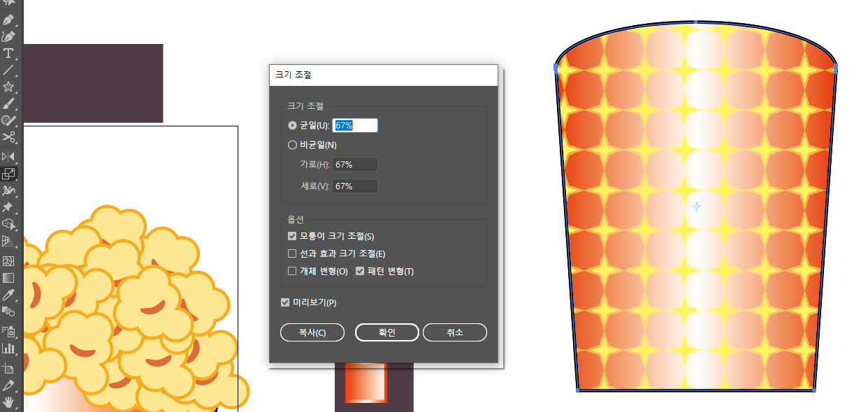Image resolution: width=868 pixels, height=412 pixels.
Task: Select the Perspective Grid tool
Action: pyautogui.click(x=8, y=242)
